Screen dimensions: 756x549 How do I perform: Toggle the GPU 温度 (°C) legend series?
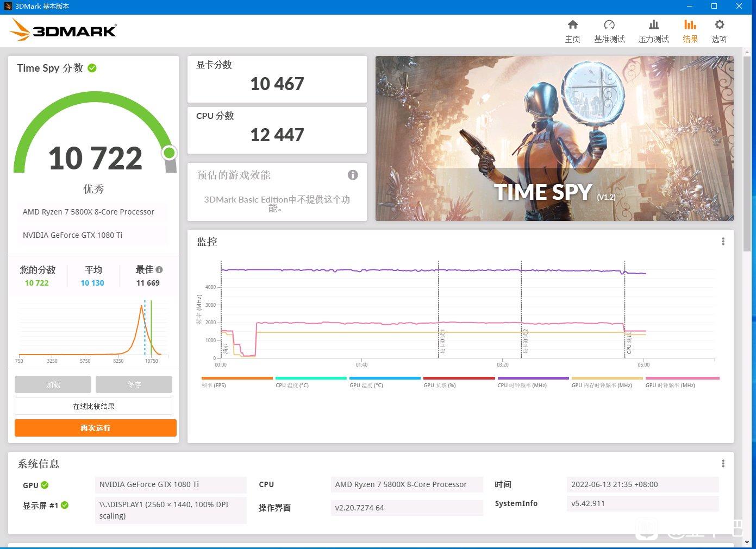385,382
